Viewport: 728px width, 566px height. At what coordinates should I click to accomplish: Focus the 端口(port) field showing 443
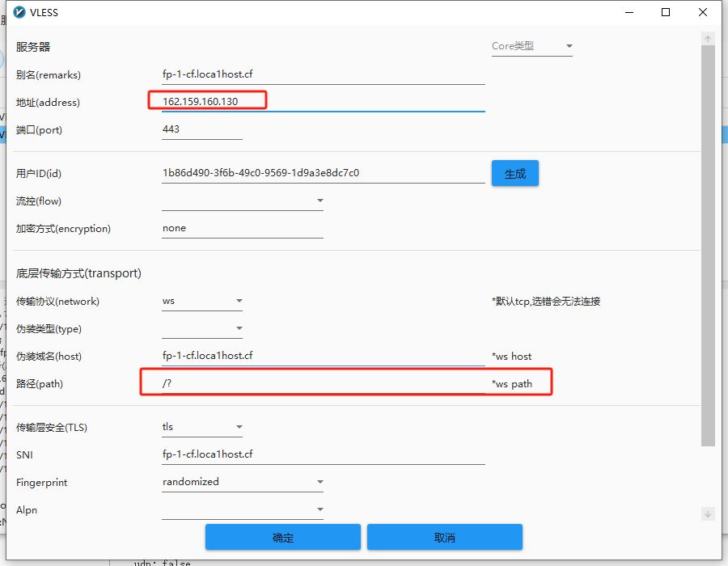pos(201,129)
